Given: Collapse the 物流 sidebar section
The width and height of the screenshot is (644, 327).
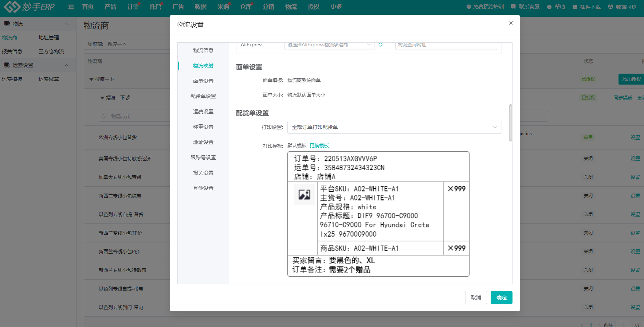Looking at the screenshot, I should point(66,24).
